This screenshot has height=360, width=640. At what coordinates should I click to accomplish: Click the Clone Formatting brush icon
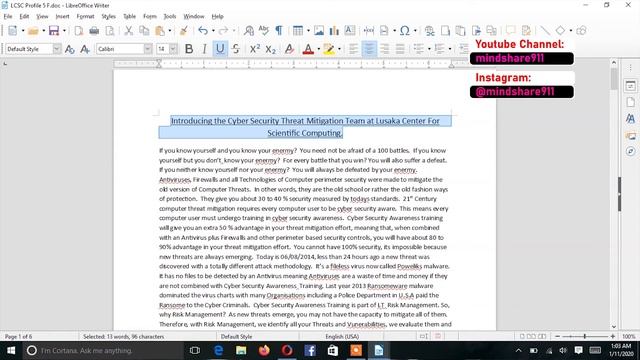click(184, 31)
